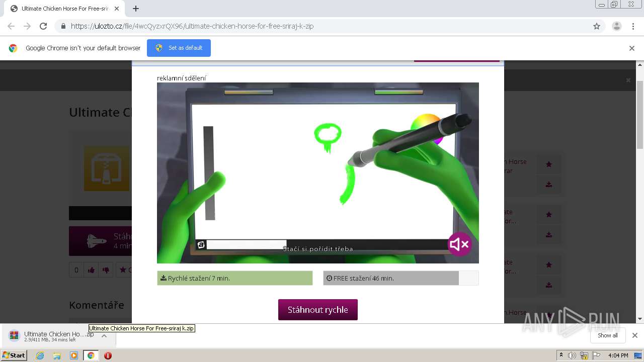This screenshot has width=644, height=362.
Task: Click Show all downloads
Action: coord(608,335)
